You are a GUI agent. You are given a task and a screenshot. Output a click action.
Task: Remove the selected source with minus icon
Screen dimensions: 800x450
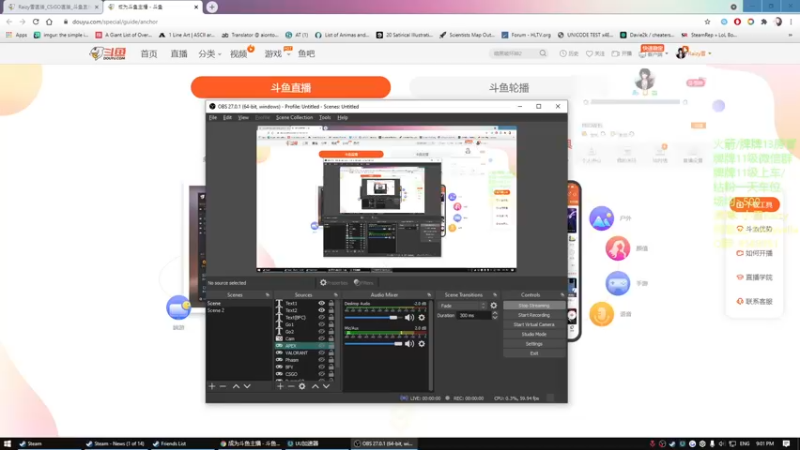(x=291, y=386)
